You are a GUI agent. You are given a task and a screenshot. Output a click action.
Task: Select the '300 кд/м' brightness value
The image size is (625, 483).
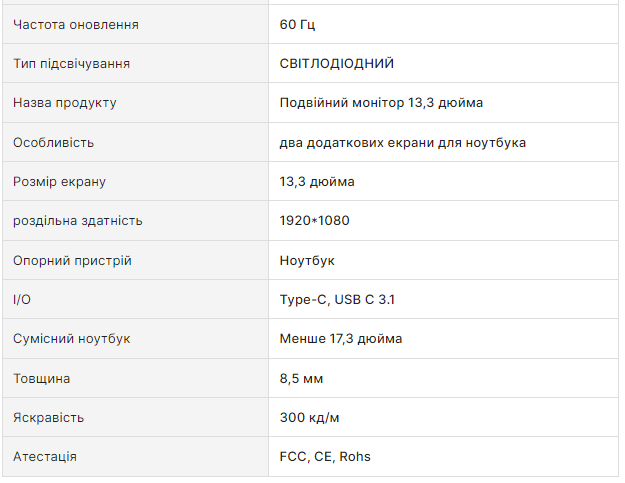click(x=311, y=418)
